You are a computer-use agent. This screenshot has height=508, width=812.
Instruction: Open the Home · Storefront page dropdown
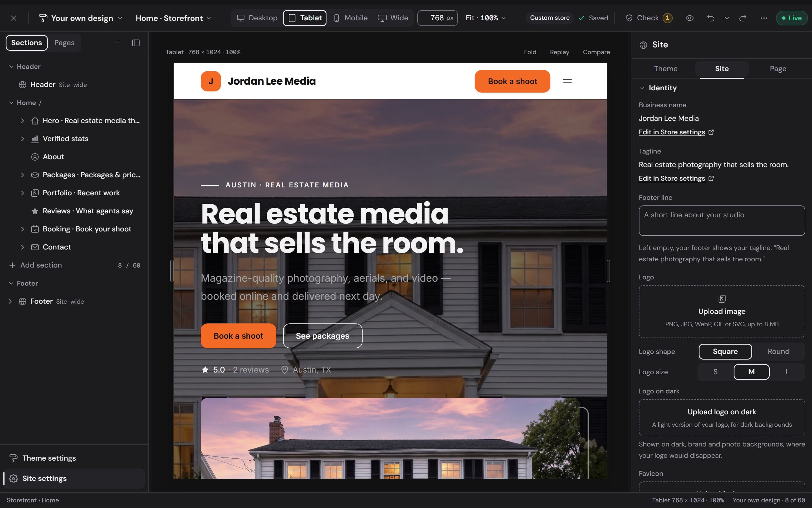[x=173, y=18]
